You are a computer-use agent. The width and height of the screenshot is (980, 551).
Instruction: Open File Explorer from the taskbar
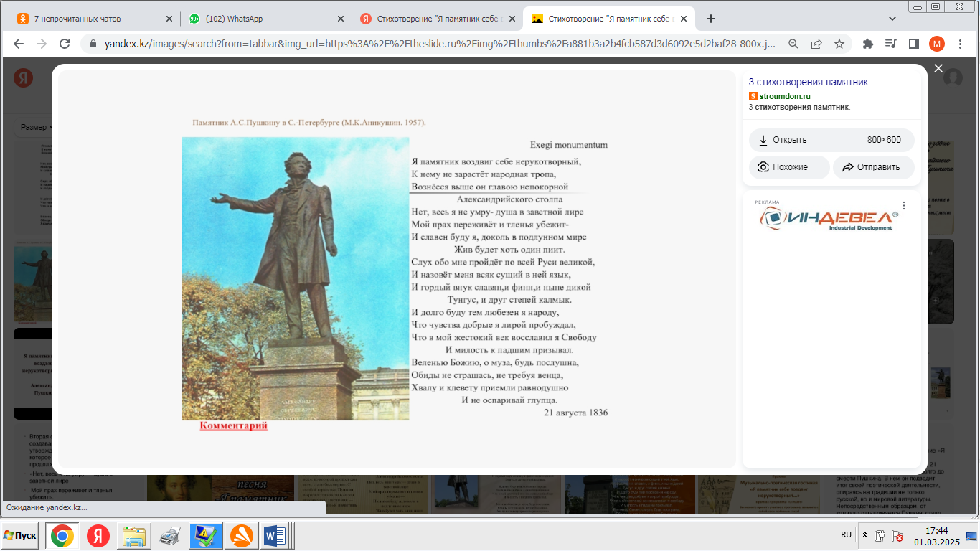click(x=134, y=536)
